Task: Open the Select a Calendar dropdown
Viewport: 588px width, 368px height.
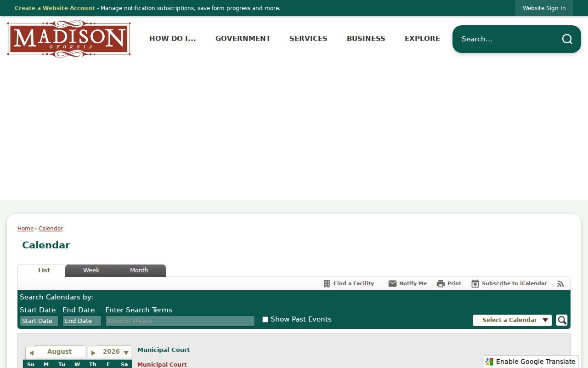Action: coord(512,320)
